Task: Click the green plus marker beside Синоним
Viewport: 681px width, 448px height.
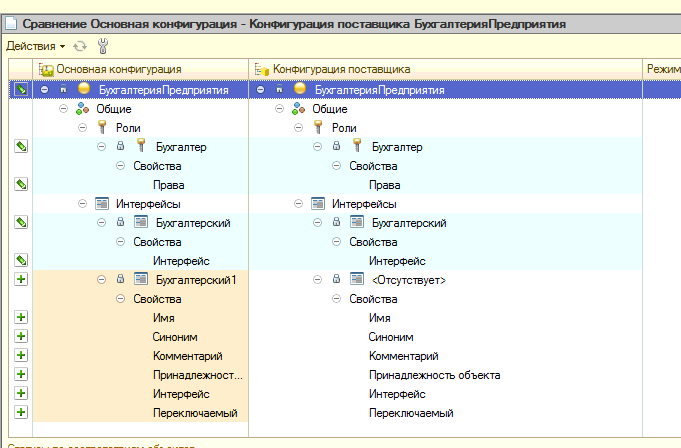Action: 21,337
